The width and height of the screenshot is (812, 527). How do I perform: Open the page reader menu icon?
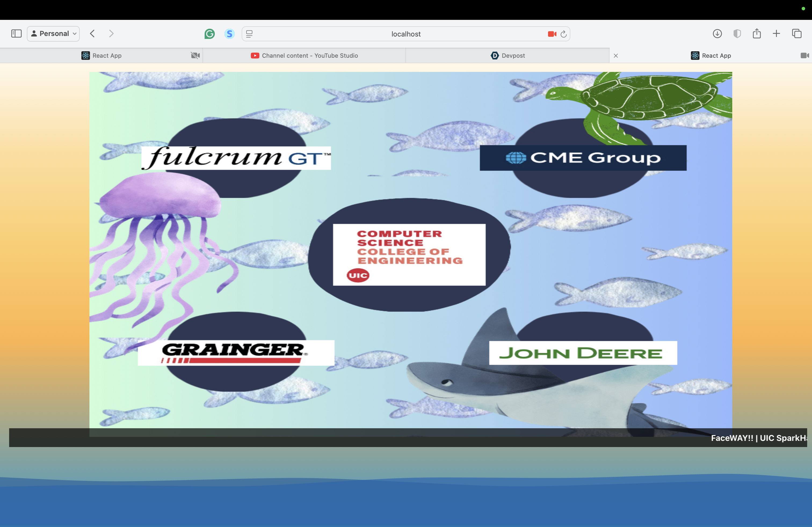(249, 34)
